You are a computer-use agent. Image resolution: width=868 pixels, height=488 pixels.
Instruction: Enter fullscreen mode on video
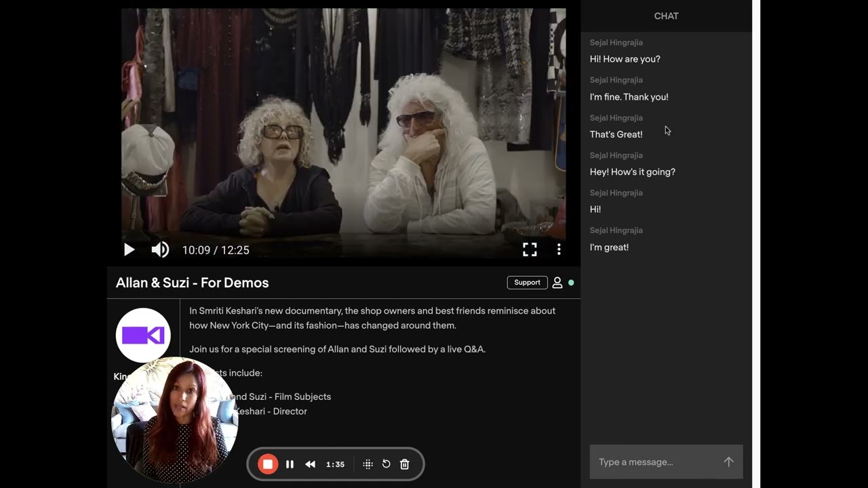tap(530, 250)
